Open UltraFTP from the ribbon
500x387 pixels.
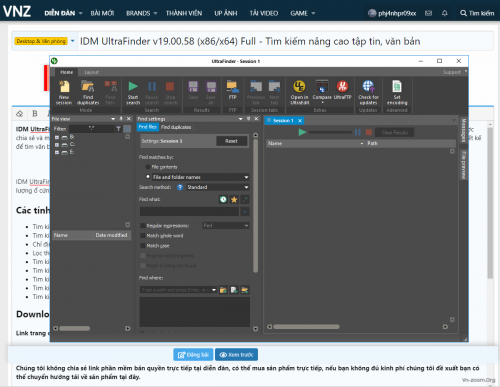pos(343,90)
